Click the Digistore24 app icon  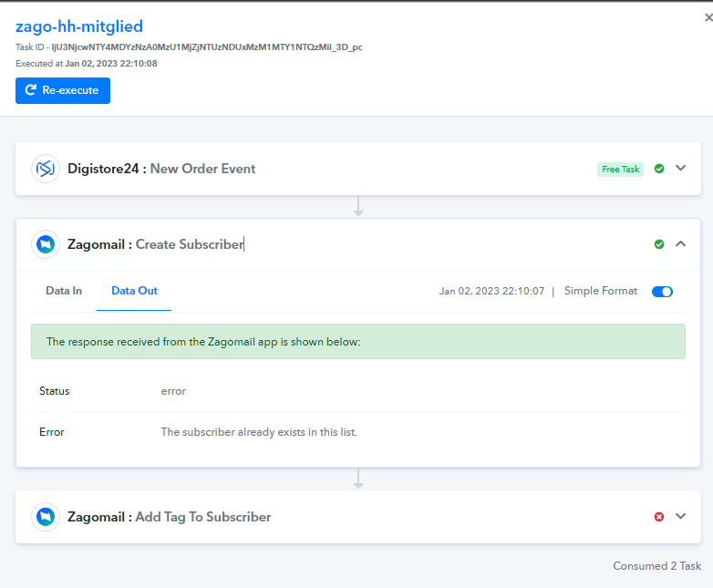[x=46, y=169]
